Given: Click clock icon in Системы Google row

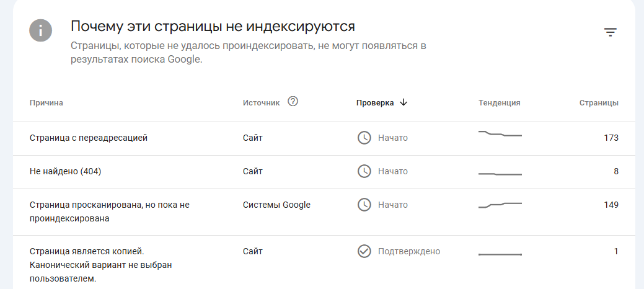Looking at the screenshot, I should coord(364,205).
